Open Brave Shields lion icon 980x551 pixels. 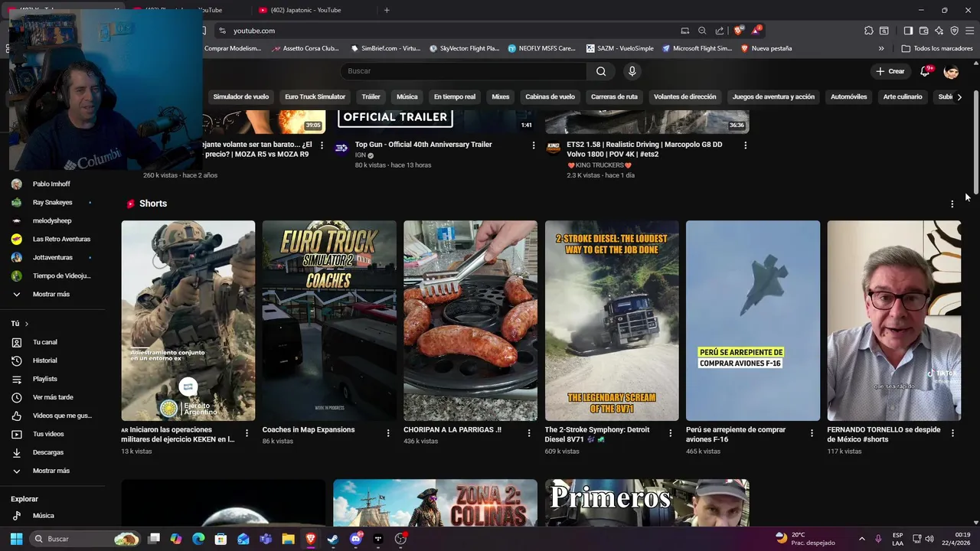738,31
